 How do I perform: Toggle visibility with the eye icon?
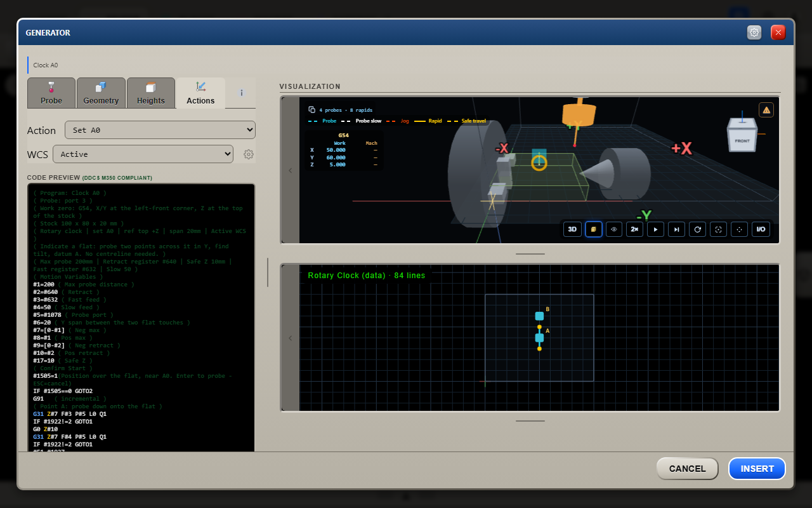(613, 229)
